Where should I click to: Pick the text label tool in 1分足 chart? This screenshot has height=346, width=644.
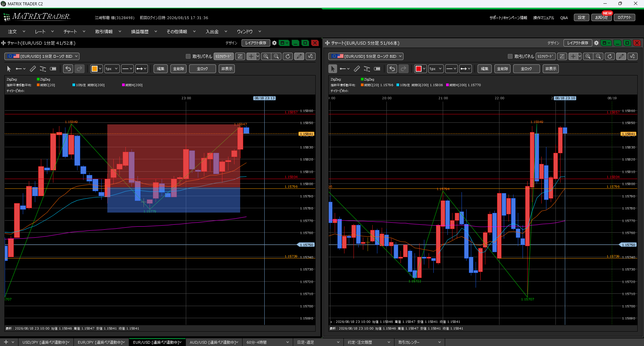(x=53, y=69)
